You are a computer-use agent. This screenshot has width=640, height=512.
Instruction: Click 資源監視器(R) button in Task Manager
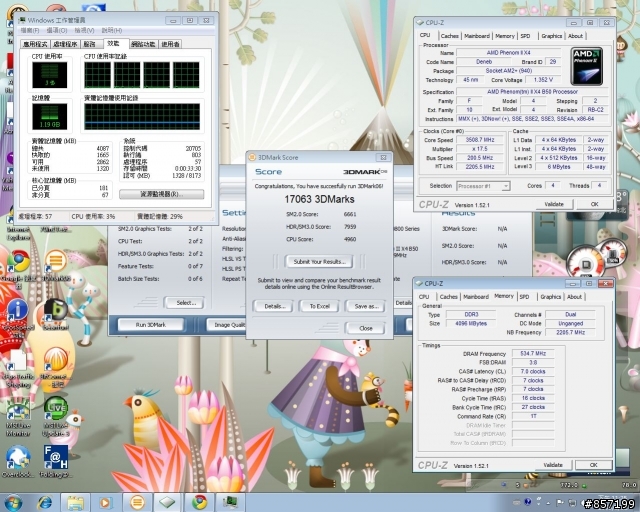point(162,194)
